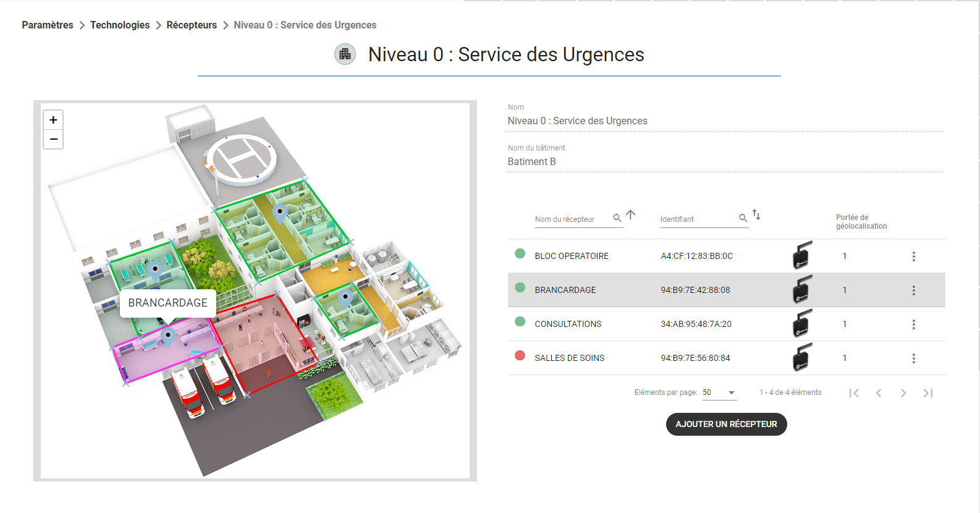This screenshot has height=513, width=980.
Task: Click the Portée de géolocalisation column header
Action: 861,222
